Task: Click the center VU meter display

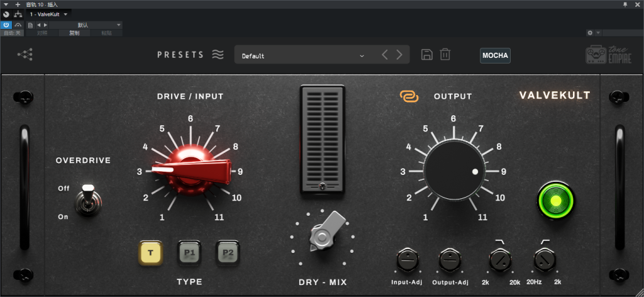Action: click(x=323, y=140)
